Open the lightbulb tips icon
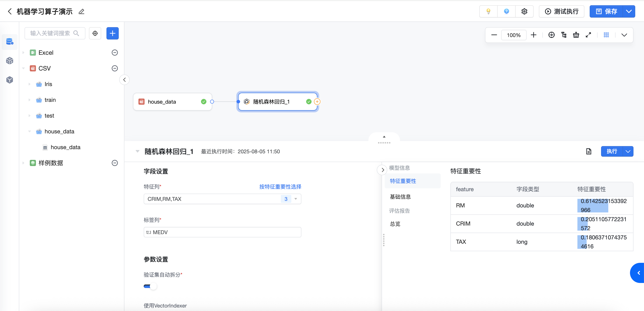 pyautogui.click(x=488, y=12)
